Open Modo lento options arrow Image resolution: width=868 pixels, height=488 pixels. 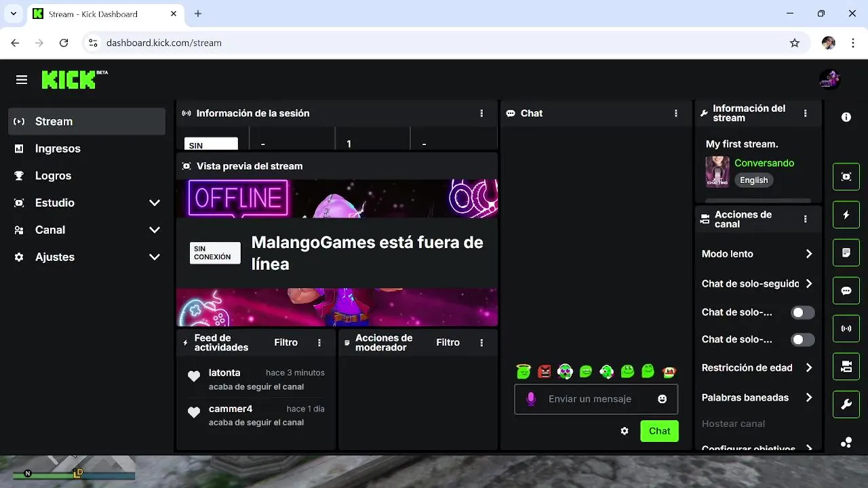[x=809, y=253]
